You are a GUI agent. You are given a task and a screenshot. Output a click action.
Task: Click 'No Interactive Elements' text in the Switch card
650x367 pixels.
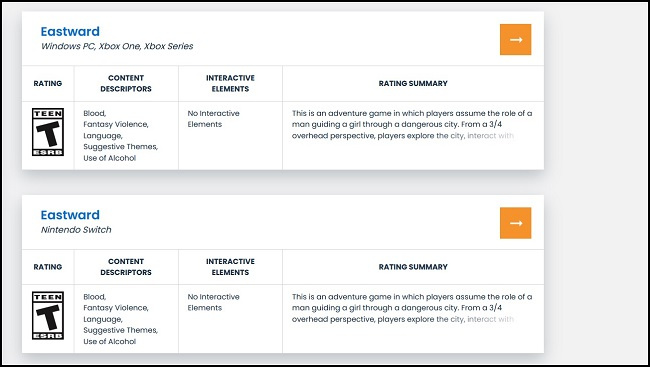tap(213, 302)
